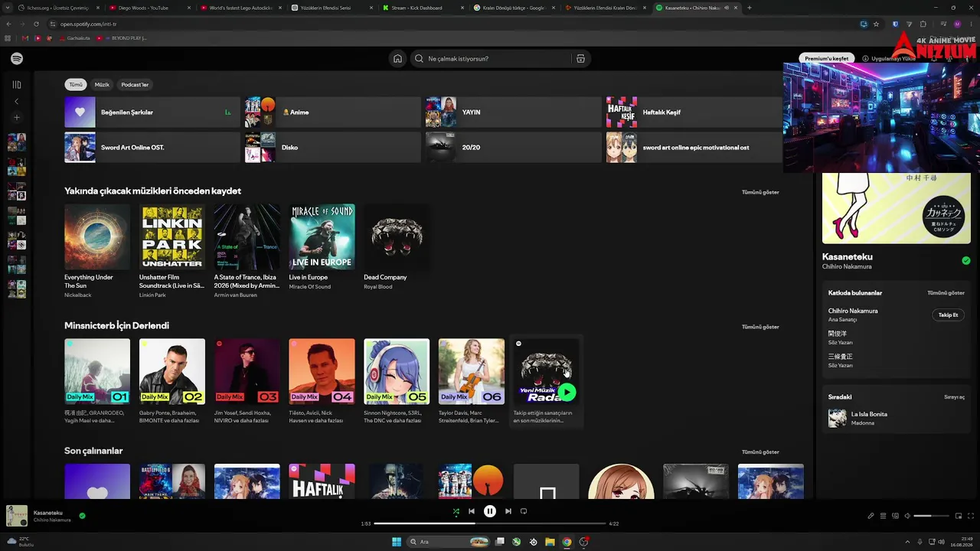This screenshot has width=980, height=551.
Task: Open Daily Mix 06 cover
Action: (x=472, y=372)
